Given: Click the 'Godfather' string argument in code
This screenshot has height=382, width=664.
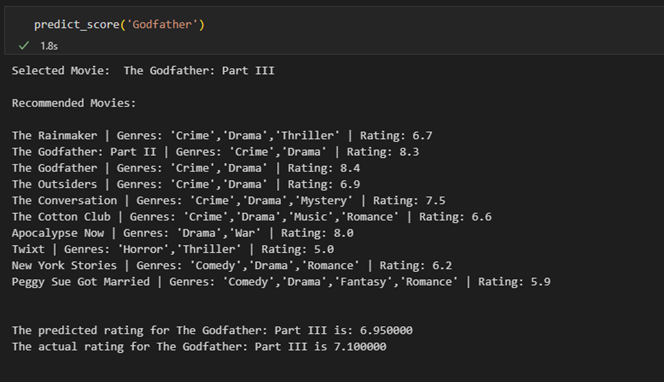Looking at the screenshot, I should point(162,25).
